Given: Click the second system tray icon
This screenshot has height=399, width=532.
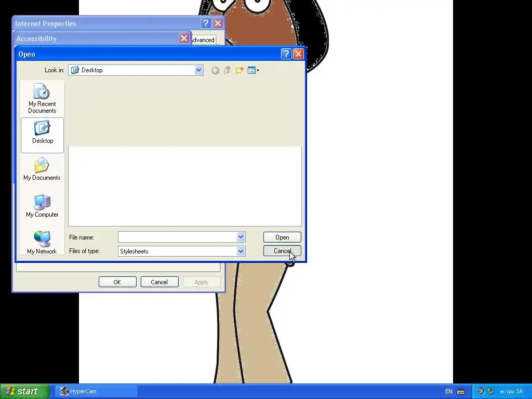Looking at the screenshot, I should [490, 391].
